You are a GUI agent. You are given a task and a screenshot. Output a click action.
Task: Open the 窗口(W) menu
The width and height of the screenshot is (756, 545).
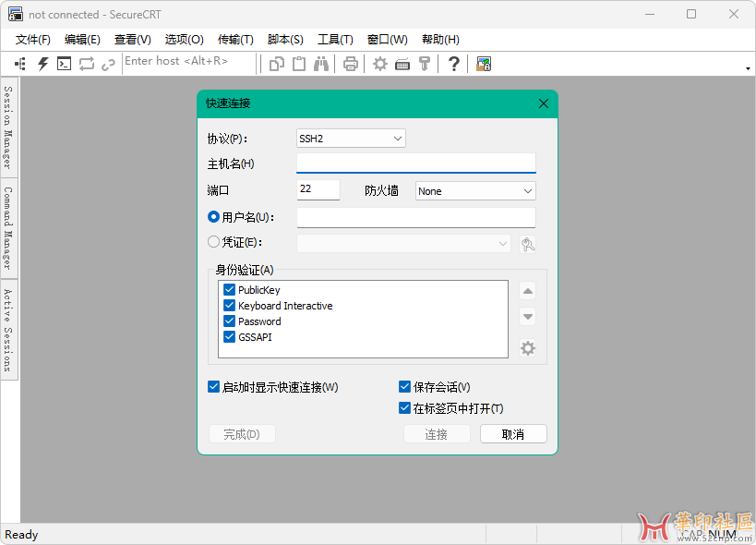(387, 40)
